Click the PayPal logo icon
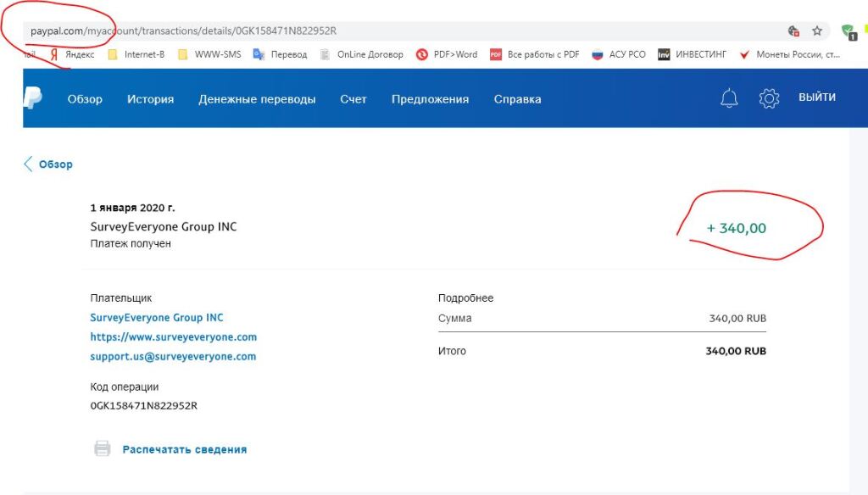868x495 pixels. 32,98
